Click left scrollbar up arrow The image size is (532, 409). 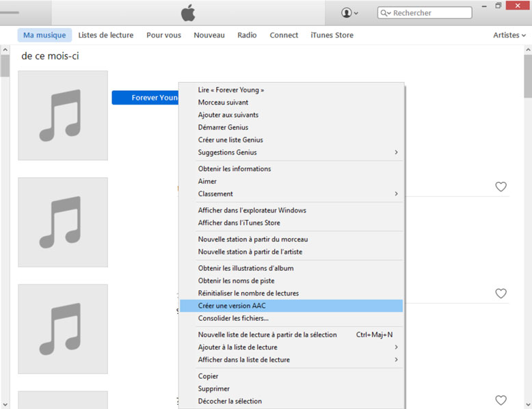5,50
